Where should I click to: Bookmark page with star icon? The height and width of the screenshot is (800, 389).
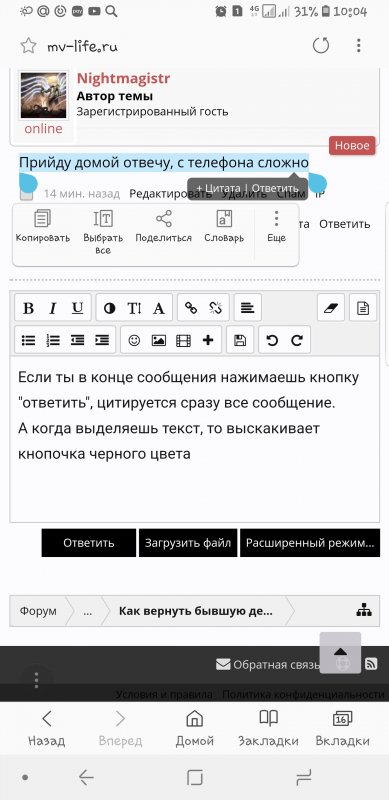click(x=28, y=46)
